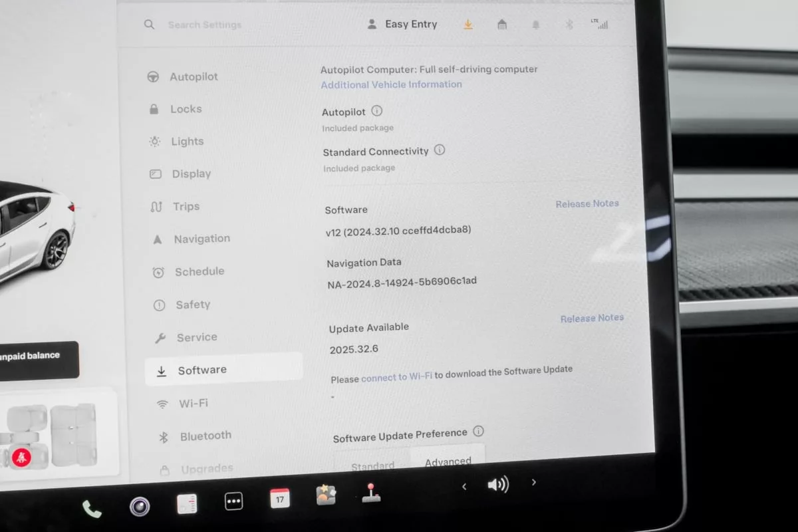Image resolution: width=798 pixels, height=532 pixels.
Task: Open the Easy Entry driver profile menu
Action: pyautogui.click(x=402, y=25)
